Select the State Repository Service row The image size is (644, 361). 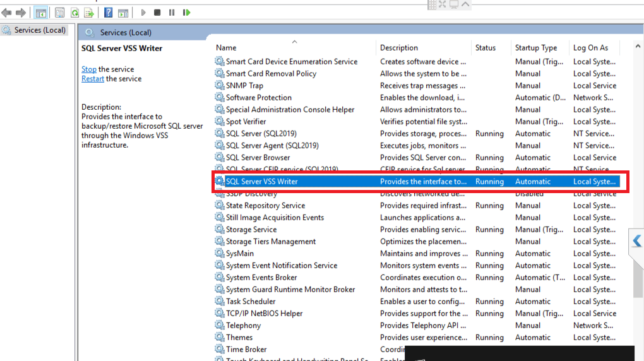(417, 205)
